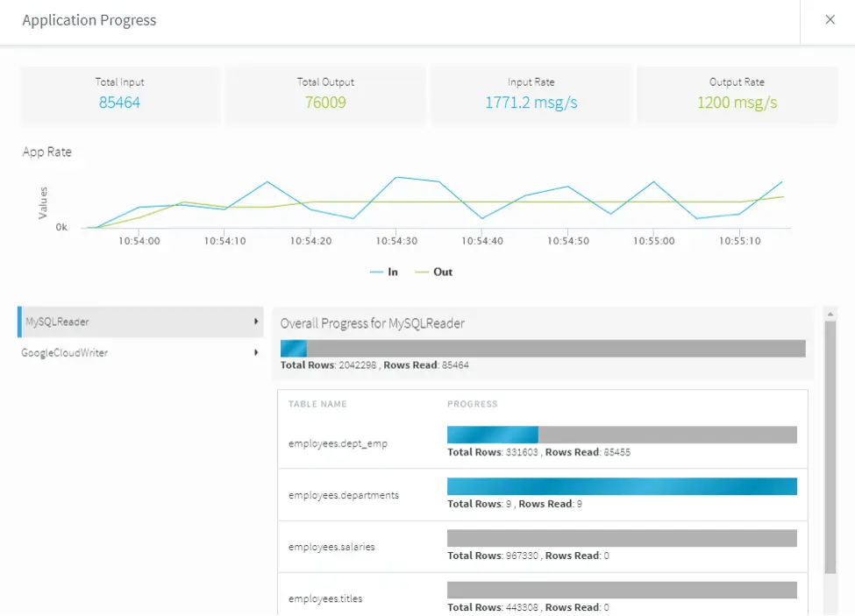Click the vertical scrollbar thumb
Screen dimensions: 855x616
[x=830, y=447]
